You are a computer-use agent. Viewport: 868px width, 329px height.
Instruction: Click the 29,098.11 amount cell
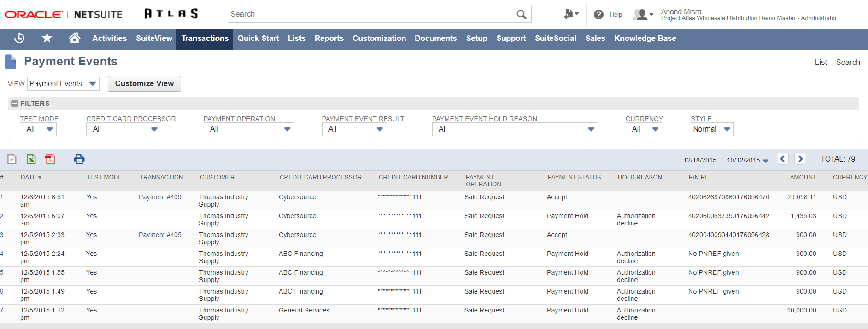tap(801, 197)
